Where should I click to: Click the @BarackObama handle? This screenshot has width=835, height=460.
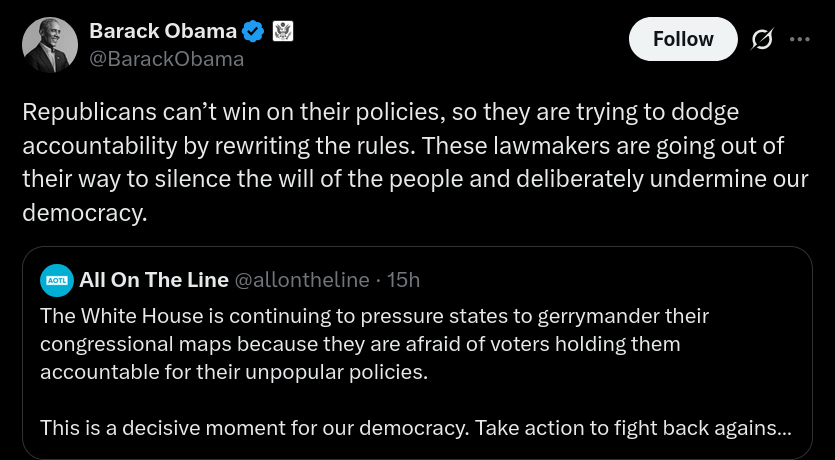167,59
